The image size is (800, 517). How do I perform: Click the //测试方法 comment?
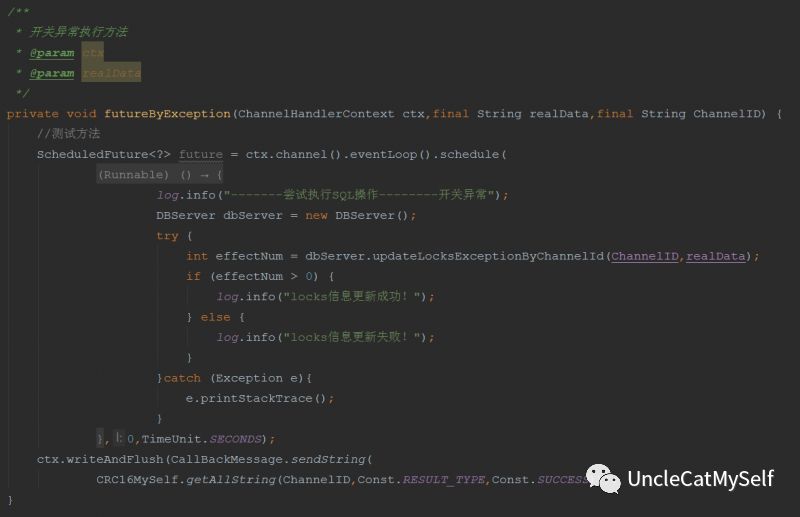(68, 134)
